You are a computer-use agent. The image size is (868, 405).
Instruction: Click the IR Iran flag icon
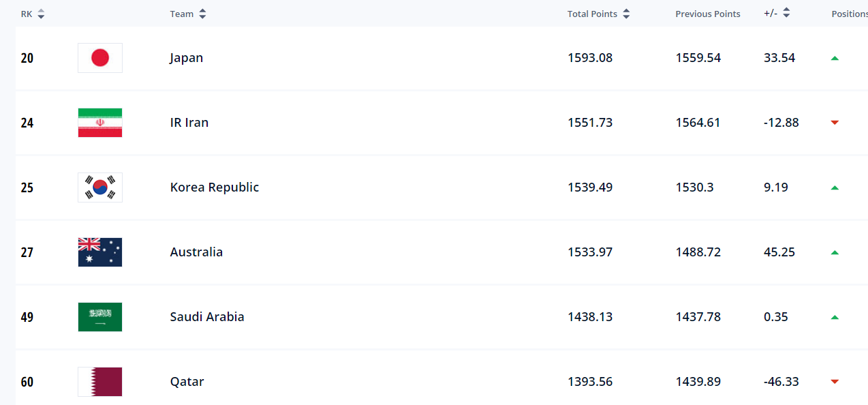100,123
